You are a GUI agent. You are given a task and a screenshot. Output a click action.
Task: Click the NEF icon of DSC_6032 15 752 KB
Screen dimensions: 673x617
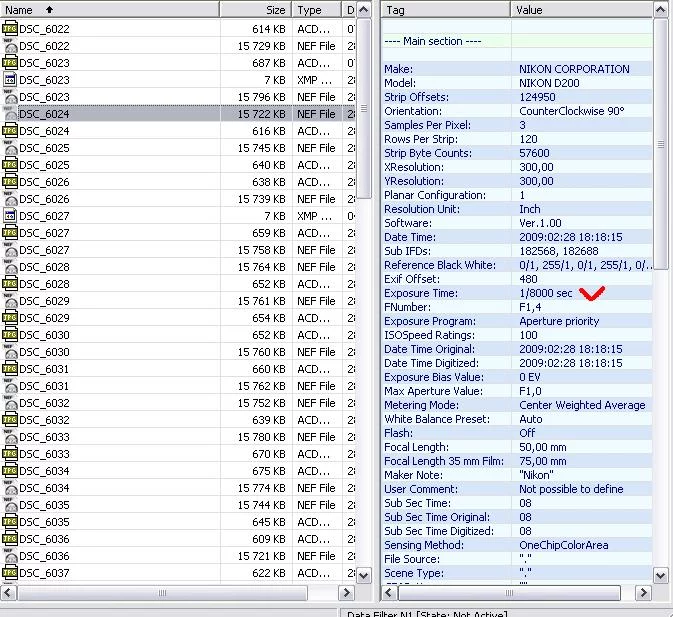pyautogui.click(x=10, y=403)
